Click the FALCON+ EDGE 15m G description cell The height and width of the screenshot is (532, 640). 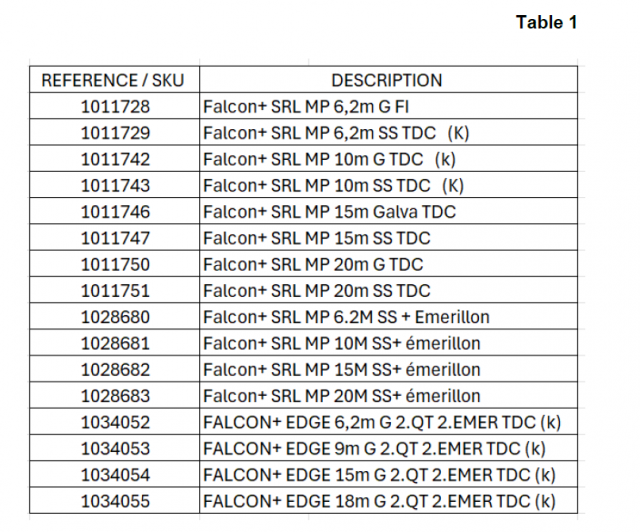[378, 475]
